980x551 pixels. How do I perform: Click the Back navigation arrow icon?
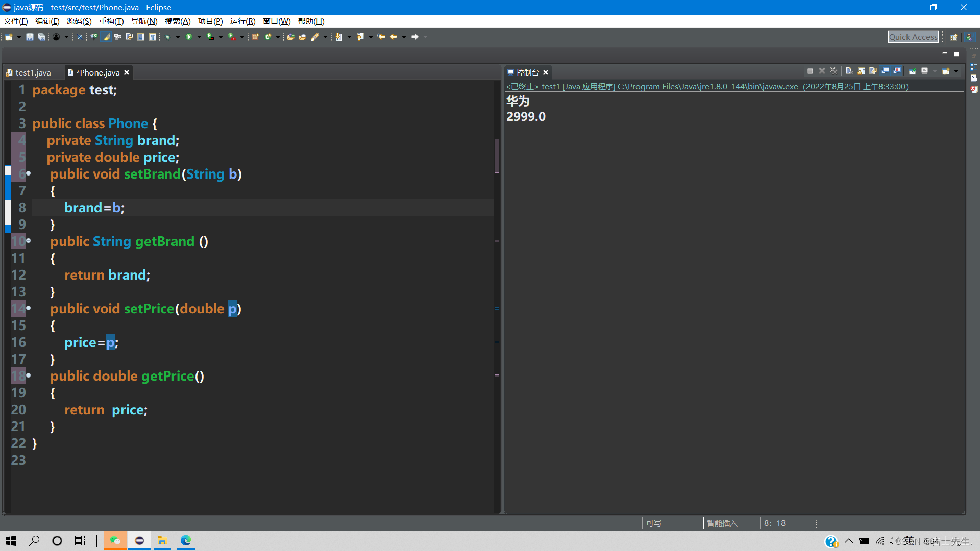(x=394, y=37)
